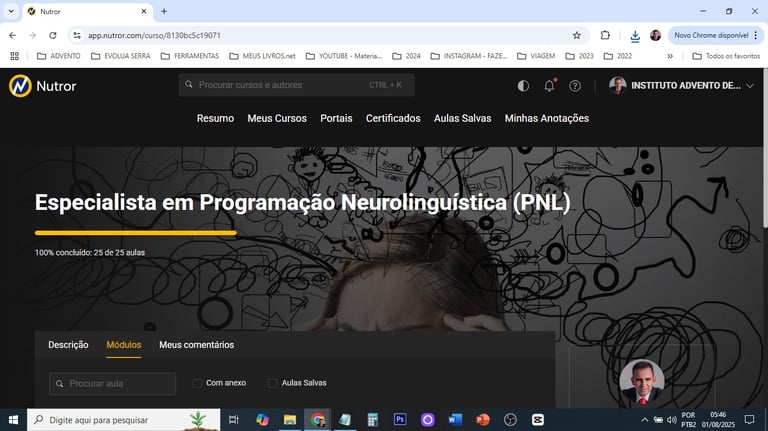Enable the Com anexo checkbox
The width and height of the screenshot is (768, 431).
click(197, 383)
